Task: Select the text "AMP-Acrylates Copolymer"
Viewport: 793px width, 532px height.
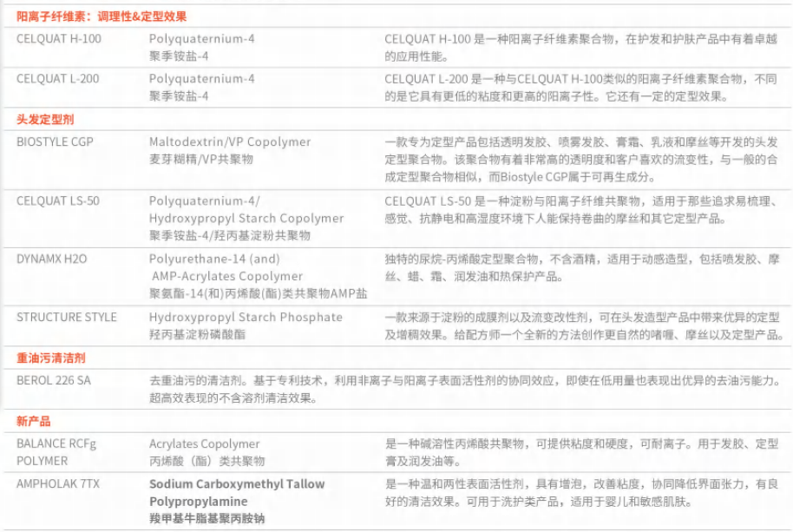Action: (227, 277)
